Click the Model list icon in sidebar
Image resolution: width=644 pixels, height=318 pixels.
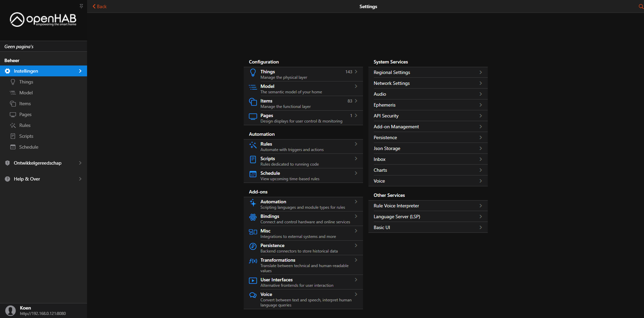[x=13, y=93]
